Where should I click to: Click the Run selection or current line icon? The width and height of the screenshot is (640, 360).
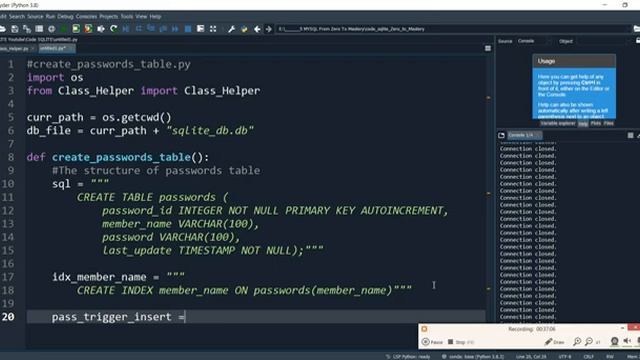(x=100, y=29)
